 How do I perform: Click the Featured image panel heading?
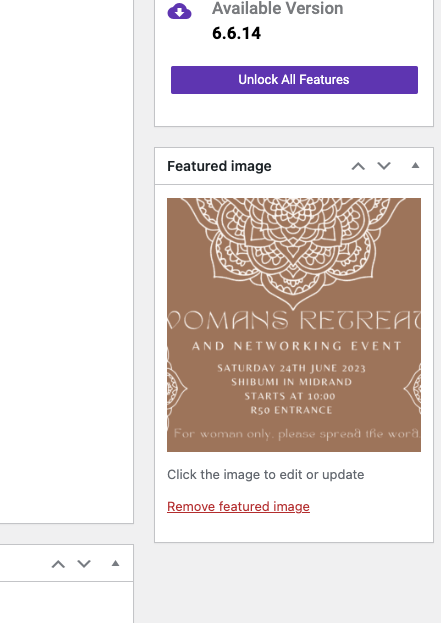tap(219, 166)
